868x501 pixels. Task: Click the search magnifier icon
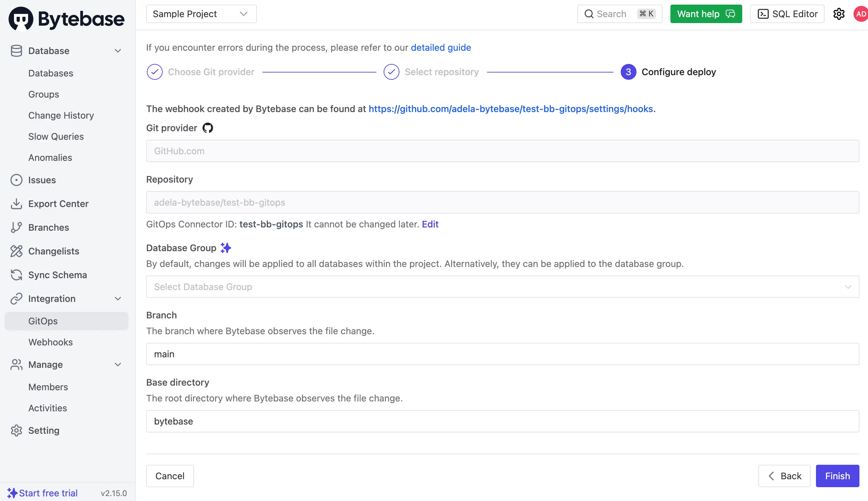coord(589,14)
